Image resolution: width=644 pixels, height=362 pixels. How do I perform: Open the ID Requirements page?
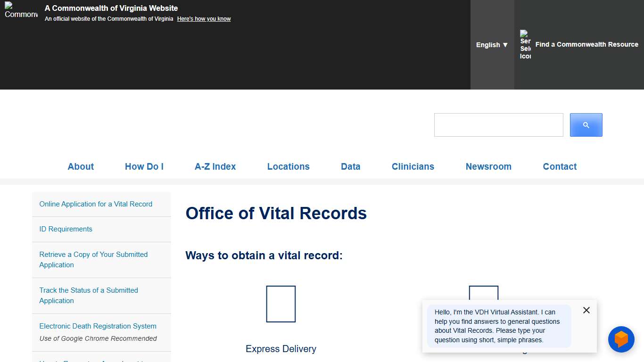(x=66, y=229)
